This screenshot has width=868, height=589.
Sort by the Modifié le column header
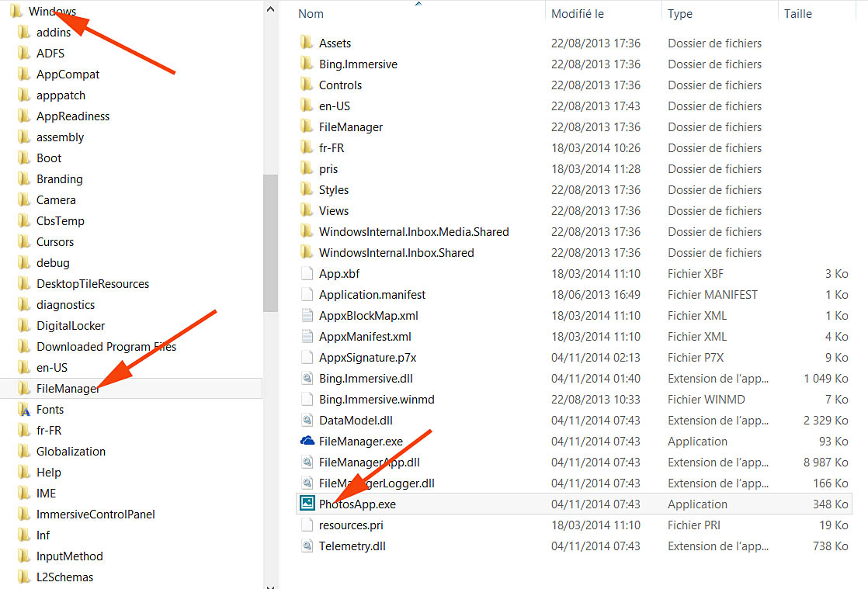pyautogui.click(x=577, y=14)
